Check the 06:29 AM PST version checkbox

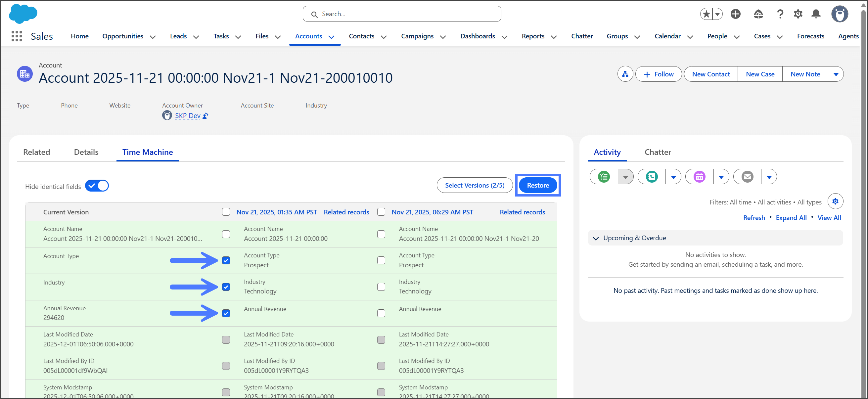pyautogui.click(x=381, y=212)
